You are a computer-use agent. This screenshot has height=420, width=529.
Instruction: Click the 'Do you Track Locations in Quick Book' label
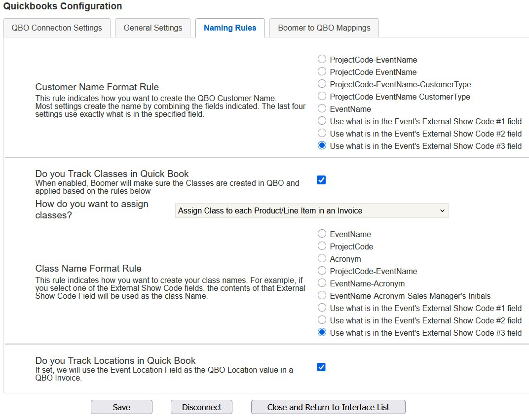click(x=115, y=361)
